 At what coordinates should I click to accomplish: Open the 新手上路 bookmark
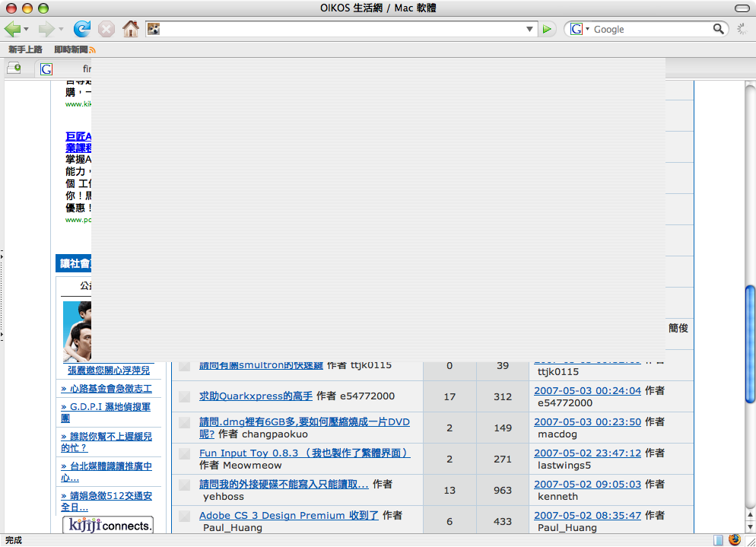tap(25, 49)
